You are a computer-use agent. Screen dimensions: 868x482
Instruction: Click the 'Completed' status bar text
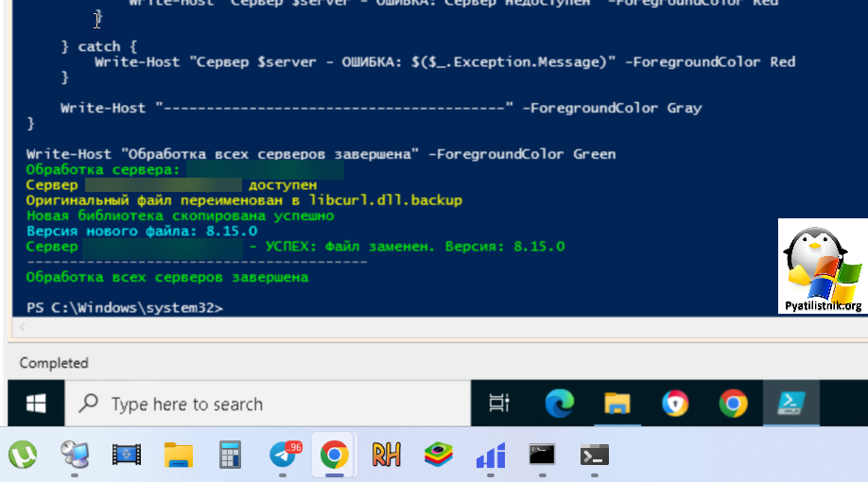[x=54, y=363]
